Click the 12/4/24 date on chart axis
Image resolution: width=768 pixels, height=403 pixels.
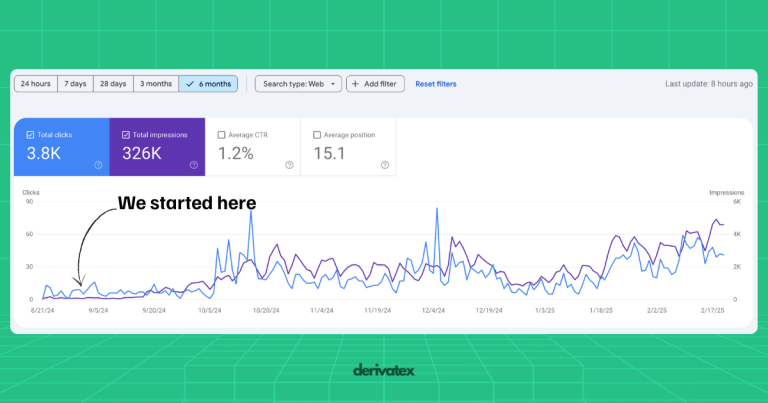pyautogui.click(x=433, y=310)
